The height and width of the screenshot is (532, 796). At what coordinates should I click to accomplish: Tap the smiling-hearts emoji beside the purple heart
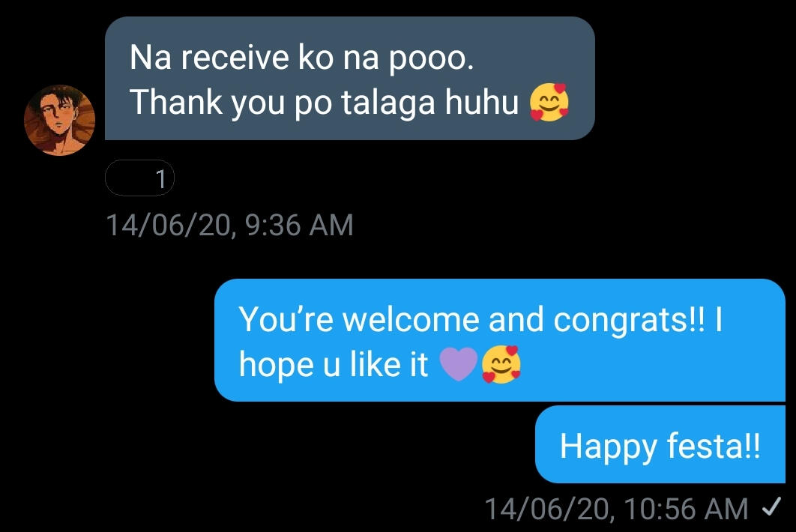tap(501, 364)
